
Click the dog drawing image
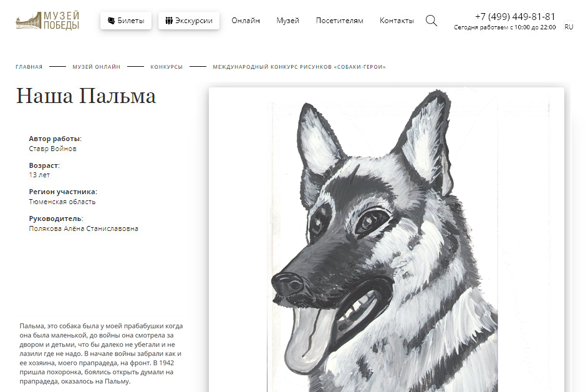387,240
